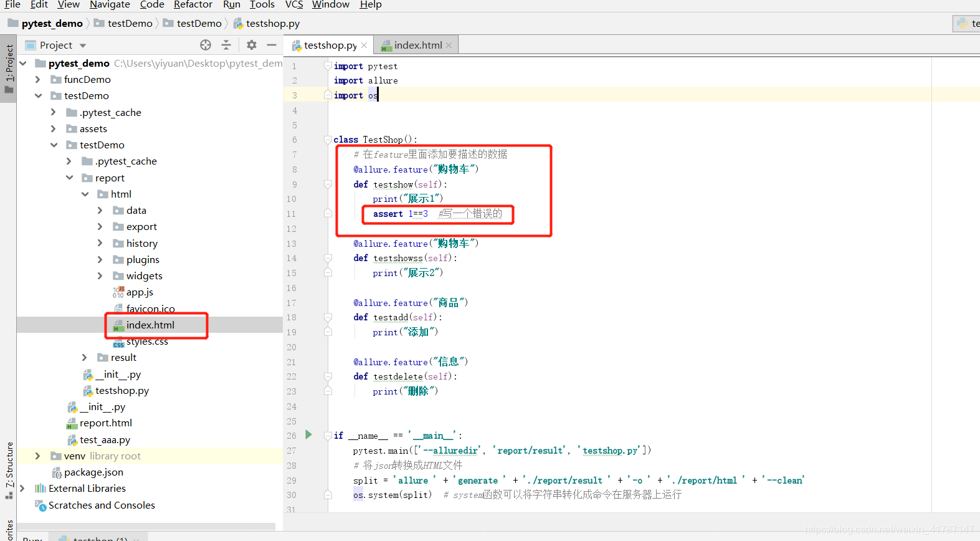Image resolution: width=980 pixels, height=541 pixels.
Task: Open the Run menu
Action: coord(232,4)
